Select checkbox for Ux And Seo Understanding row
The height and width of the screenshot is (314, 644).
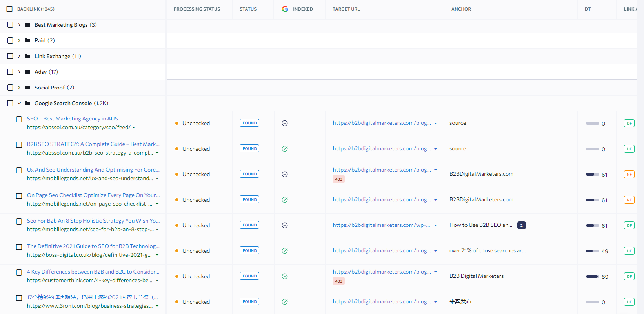(x=19, y=170)
